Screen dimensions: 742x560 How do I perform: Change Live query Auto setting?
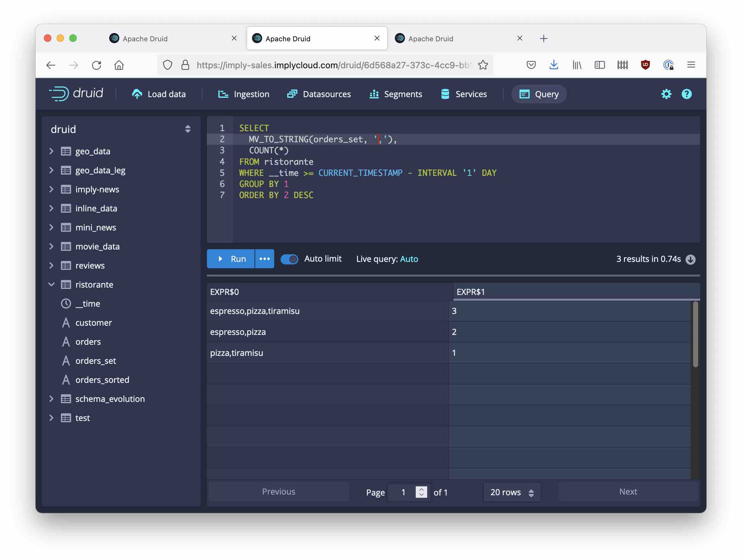pos(409,259)
